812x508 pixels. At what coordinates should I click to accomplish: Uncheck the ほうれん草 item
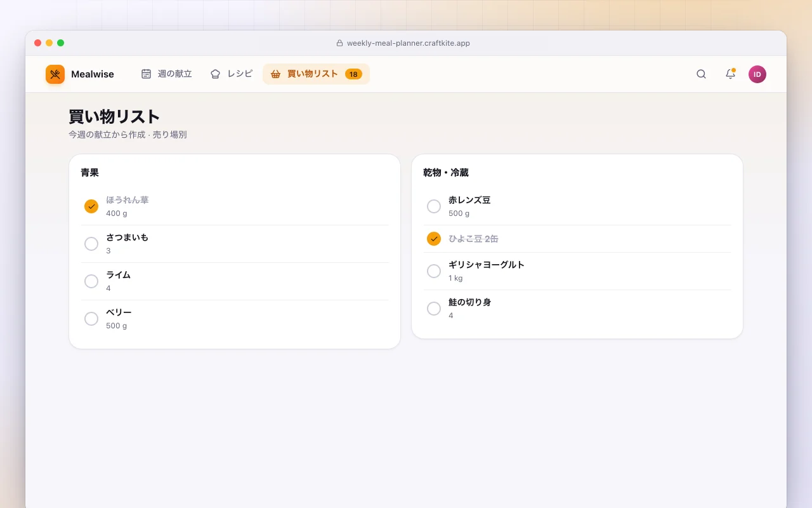91,206
